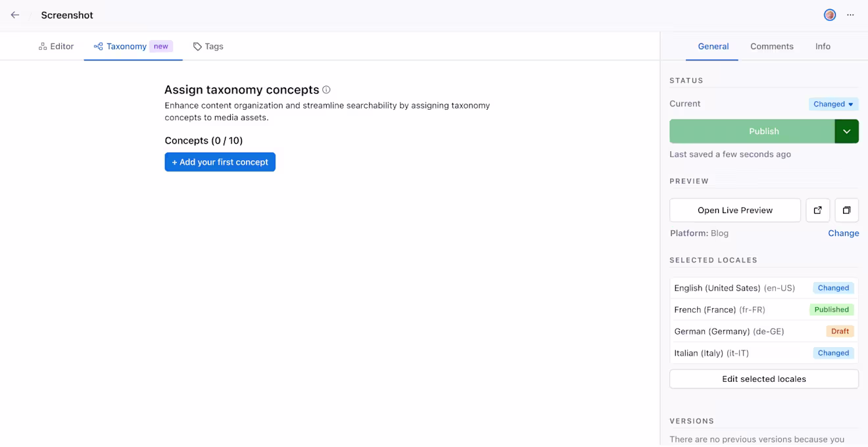Open the Changed status dropdown

[x=833, y=104]
